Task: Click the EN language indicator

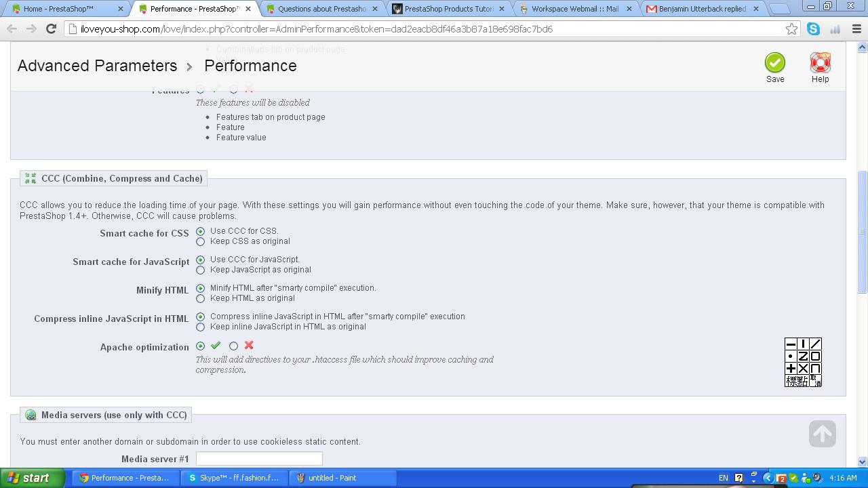Action: click(724, 478)
